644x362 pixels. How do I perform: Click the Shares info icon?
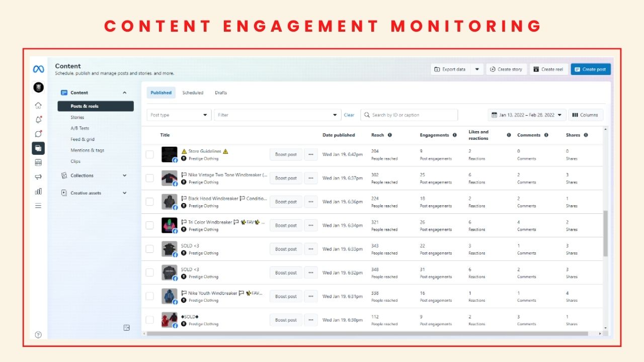pos(586,135)
